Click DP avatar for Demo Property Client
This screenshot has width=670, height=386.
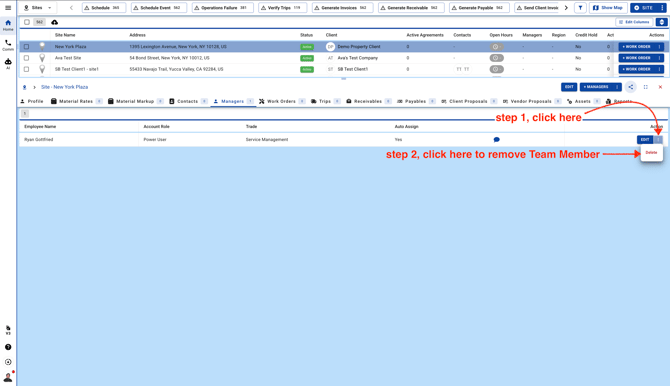coord(330,47)
